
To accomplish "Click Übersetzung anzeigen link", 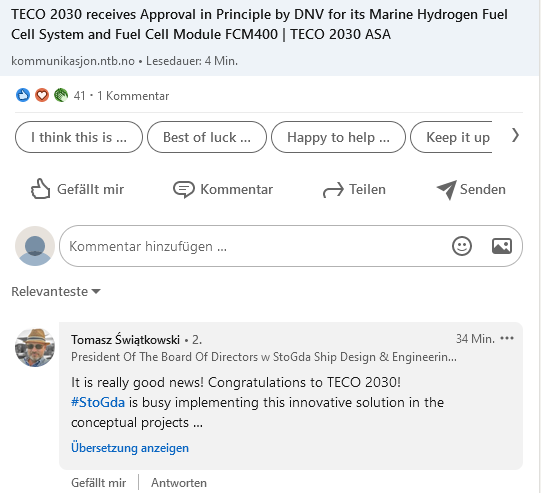I will tap(130, 448).
